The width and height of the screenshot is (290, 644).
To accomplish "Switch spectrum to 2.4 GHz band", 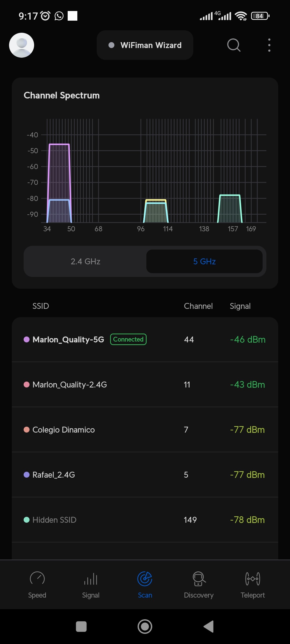I will click(85, 261).
